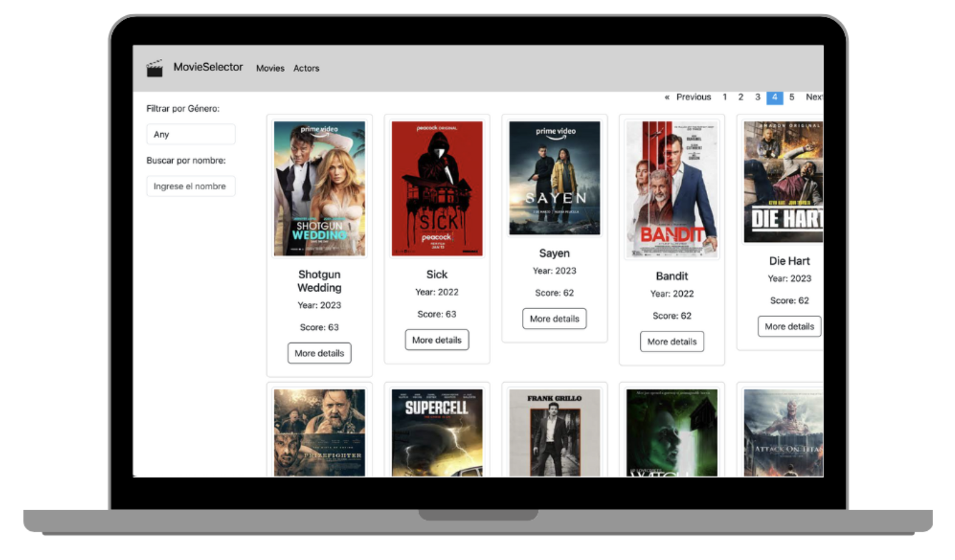The width and height of the screenshot is (955, 560).
Task: Open the Die Hart movie poster
Action: click(784, 182)
